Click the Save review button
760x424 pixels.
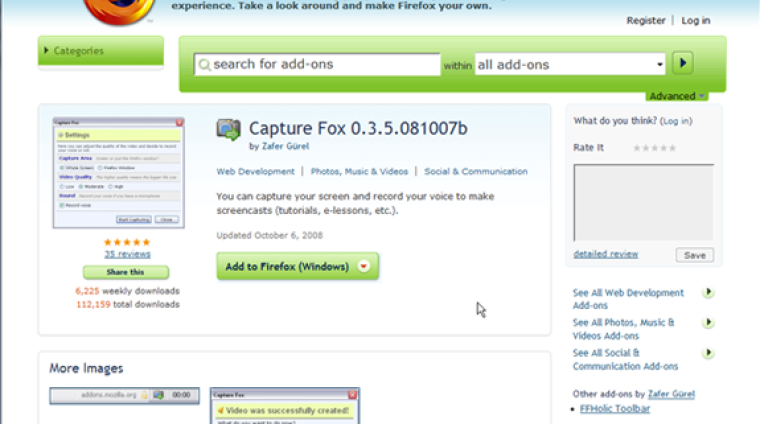[694, 255]
